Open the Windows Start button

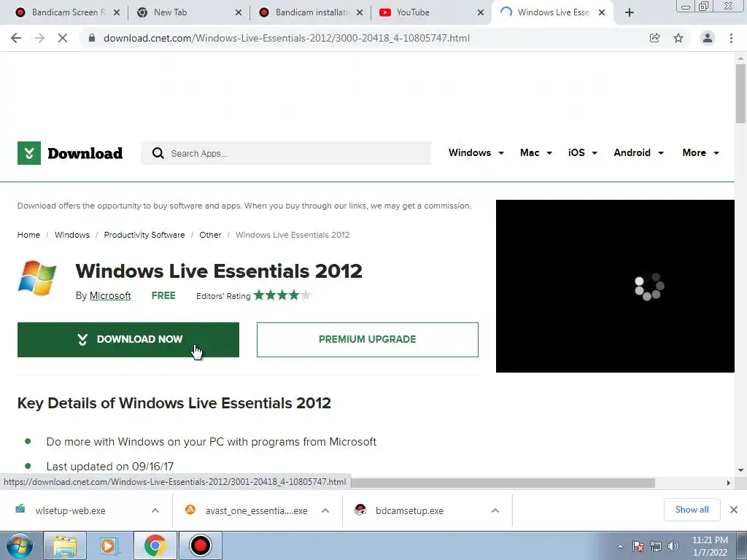coord(20,545)
